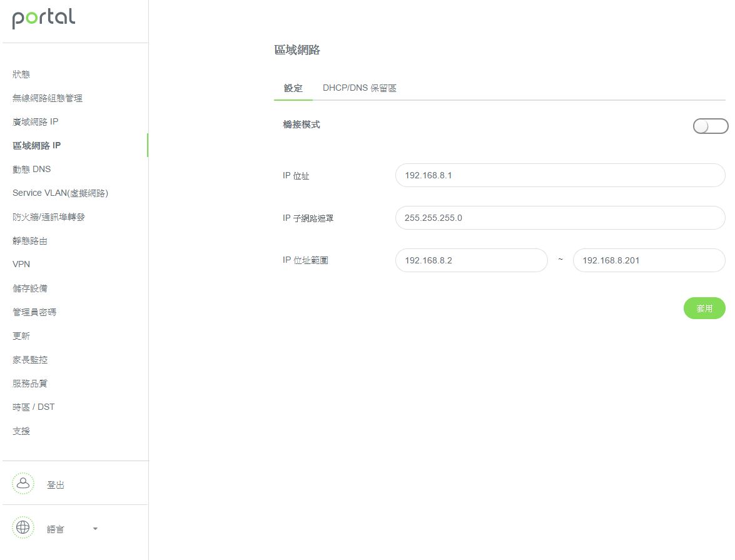The height and width of the screenshot is (560, 735).
Task: Open the 狀態 status menu
Action: click(21, 74)
